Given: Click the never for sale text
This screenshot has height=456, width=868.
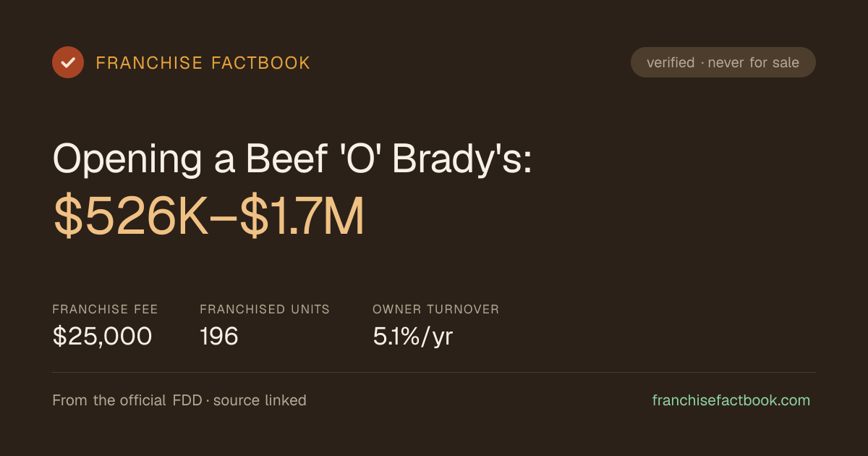Looking at the screenshot, I should (754, 62).
